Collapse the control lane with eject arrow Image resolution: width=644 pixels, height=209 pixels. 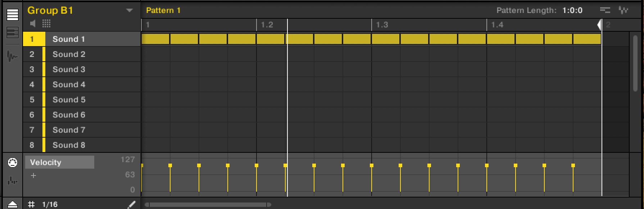click(x=13, y=204)
